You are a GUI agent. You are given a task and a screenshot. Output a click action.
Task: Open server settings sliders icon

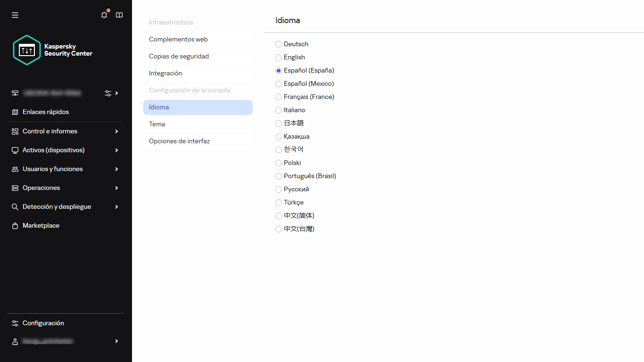tap(108, 93)
